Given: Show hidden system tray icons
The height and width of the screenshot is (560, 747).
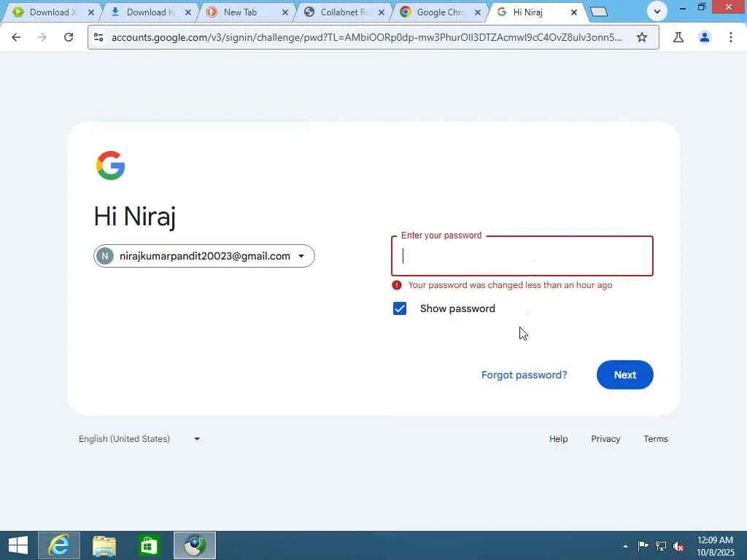Looking at the screenshot, I should (x=625, y=546).
